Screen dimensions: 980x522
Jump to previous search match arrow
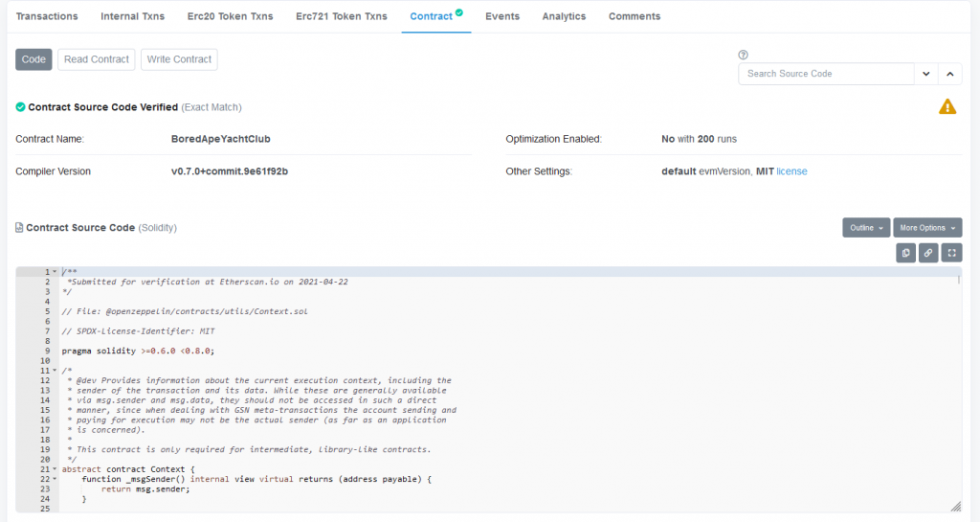click(x=950, y=74)
